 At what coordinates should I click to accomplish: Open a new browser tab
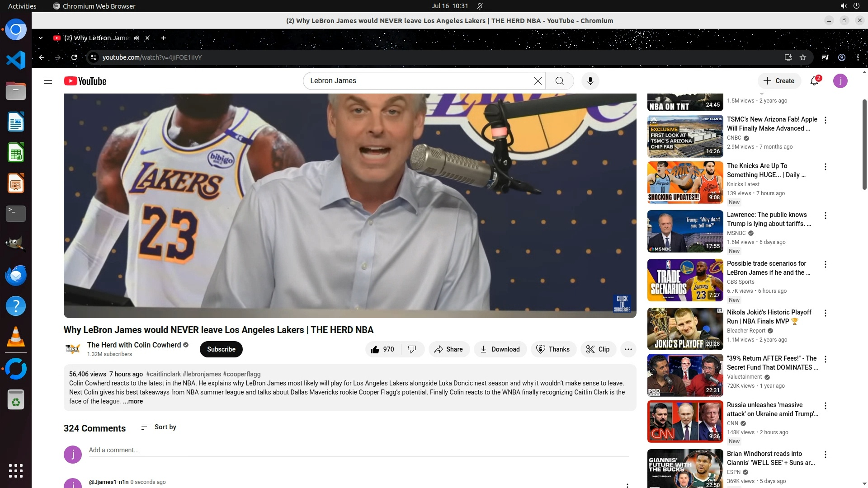tap(164, 38)
